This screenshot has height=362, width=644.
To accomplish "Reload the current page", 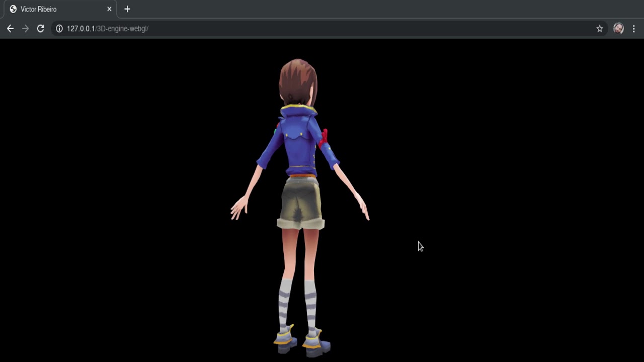I will [40, 29].
